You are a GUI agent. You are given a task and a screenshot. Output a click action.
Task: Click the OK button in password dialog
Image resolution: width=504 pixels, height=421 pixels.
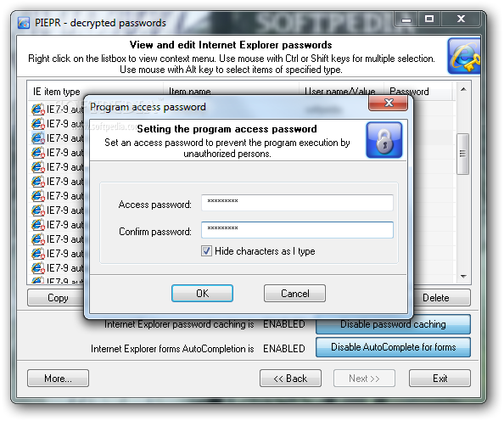[x=202, y=294]
